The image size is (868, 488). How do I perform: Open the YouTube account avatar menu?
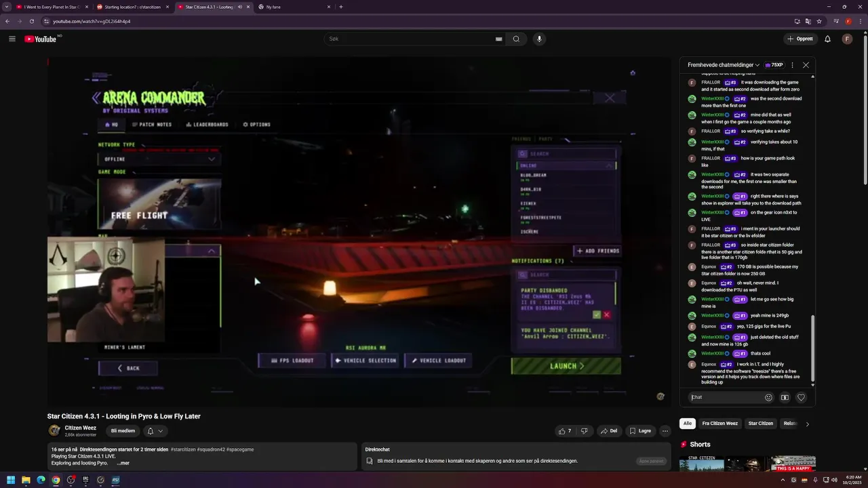click(x=847, y=39)
